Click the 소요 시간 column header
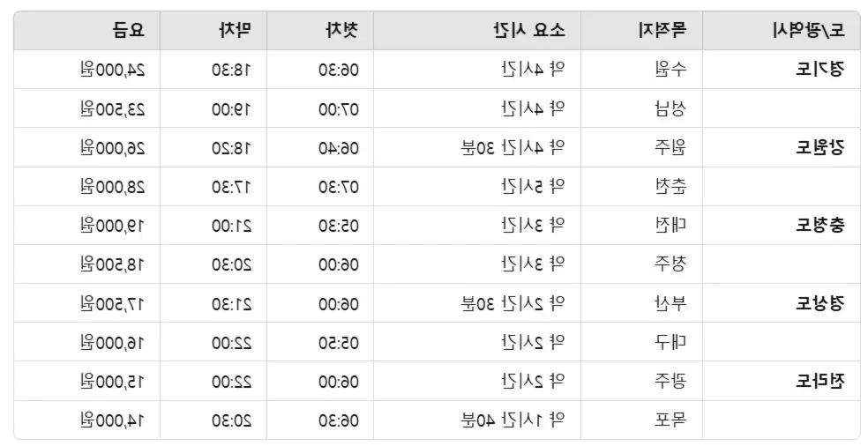Screen dimensions: 868x446 tap(477, 31)
